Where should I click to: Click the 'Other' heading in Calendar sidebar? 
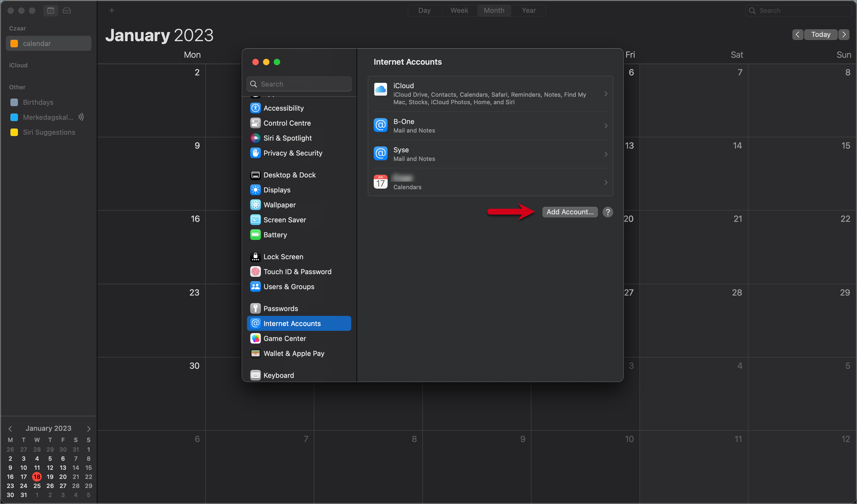click(17, 87)
